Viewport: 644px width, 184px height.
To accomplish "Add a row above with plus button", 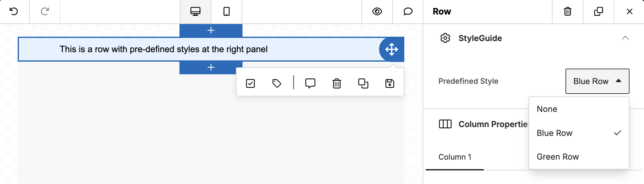I will click(211, 30).
